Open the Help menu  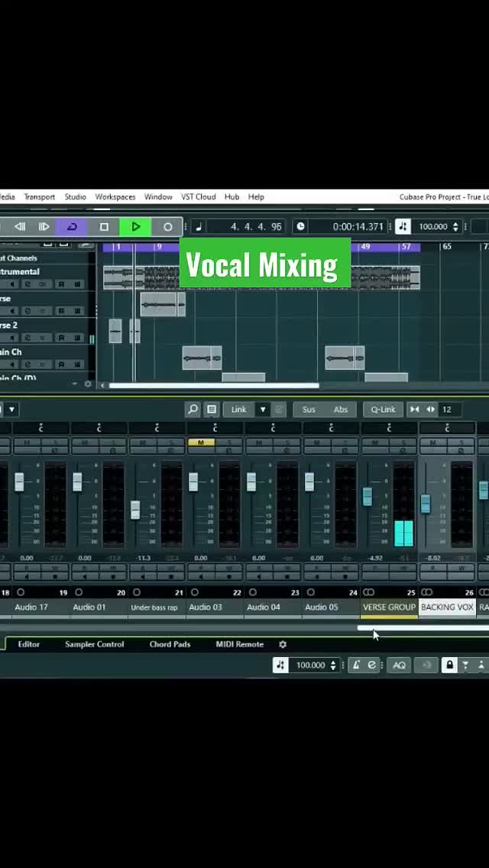coord(256,196)
